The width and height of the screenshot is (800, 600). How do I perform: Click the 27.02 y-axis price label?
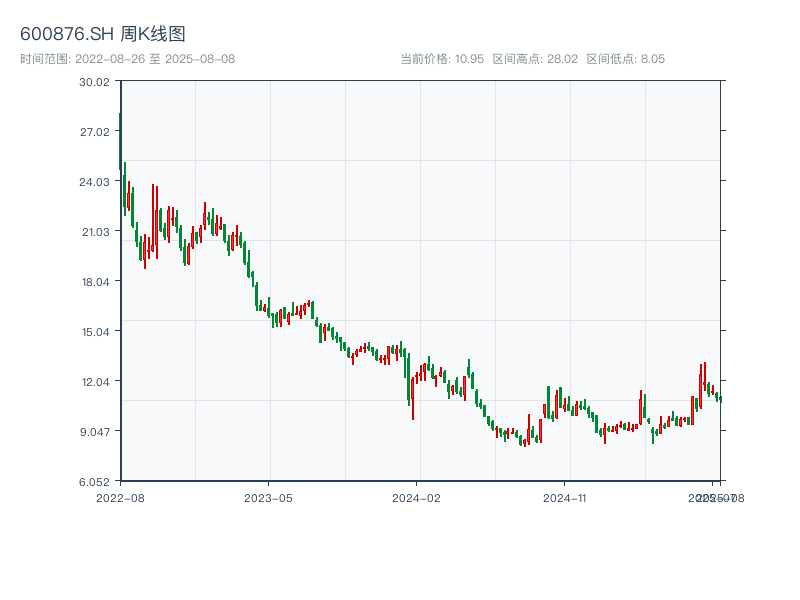click(x=94, y=131)
